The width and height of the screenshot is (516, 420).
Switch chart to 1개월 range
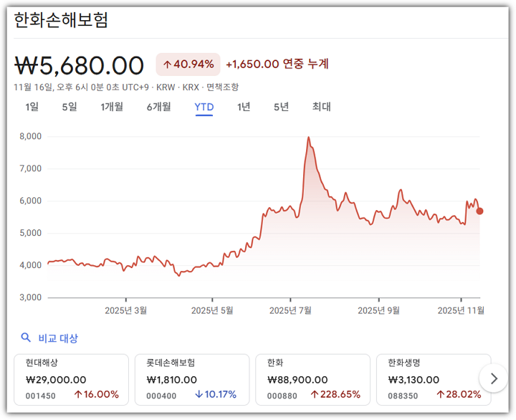pyautogui.click(x=112, y=107)
